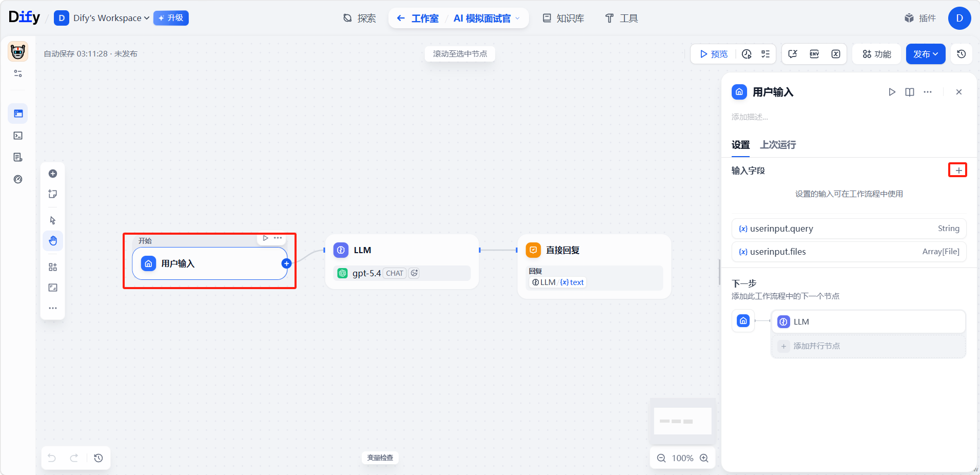Open the ENV environment variables panel

pyautogui.click(x=814, y=54)
